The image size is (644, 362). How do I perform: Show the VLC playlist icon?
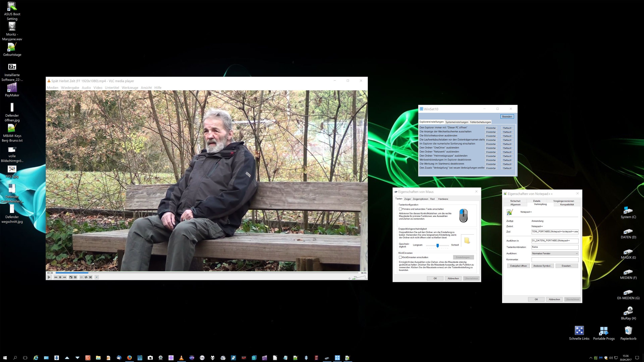pos(82,277)
